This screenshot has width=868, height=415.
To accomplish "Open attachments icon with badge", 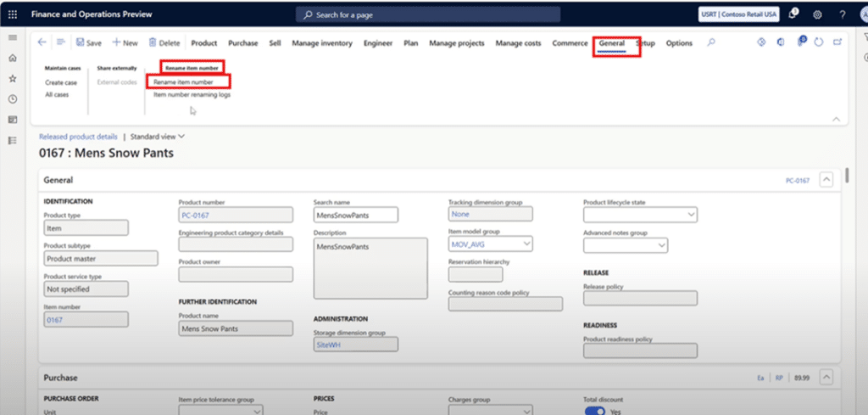I will 800,42.
